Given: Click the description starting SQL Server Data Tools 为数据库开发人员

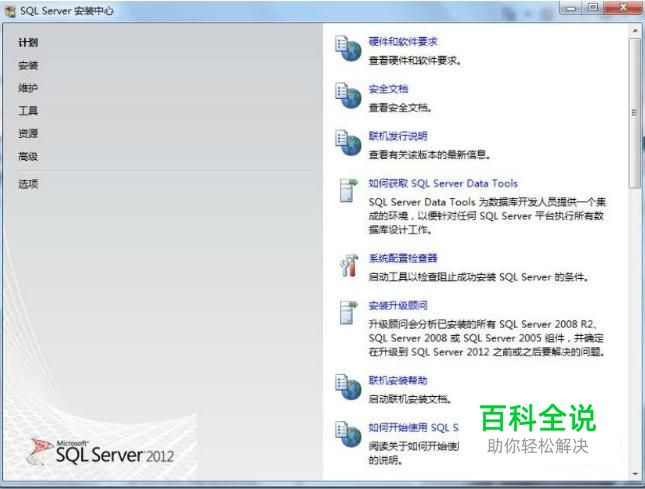Looking at the screenshot, I should [487, 216].
